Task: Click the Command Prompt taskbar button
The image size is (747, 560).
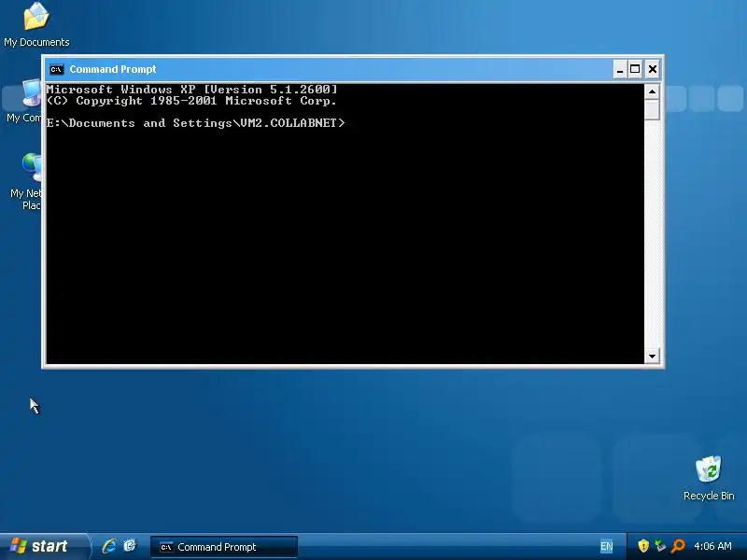Action: (224, 547)
